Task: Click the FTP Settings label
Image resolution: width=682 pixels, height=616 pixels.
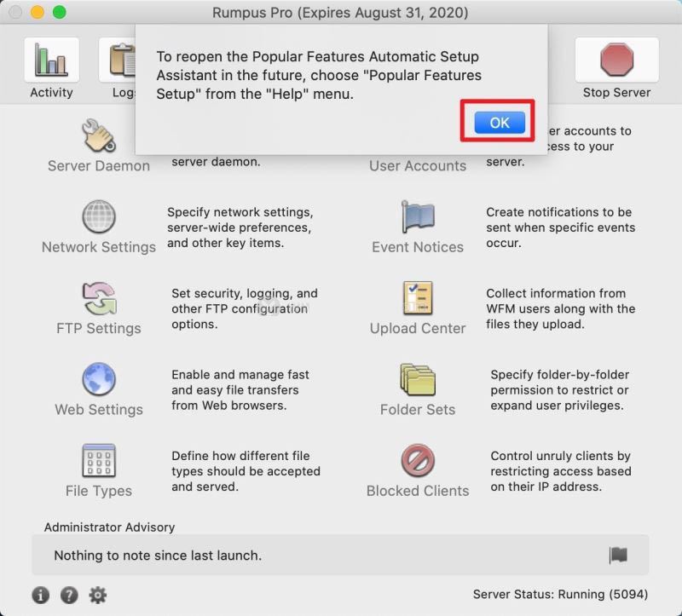Action: tap(99, 328)
